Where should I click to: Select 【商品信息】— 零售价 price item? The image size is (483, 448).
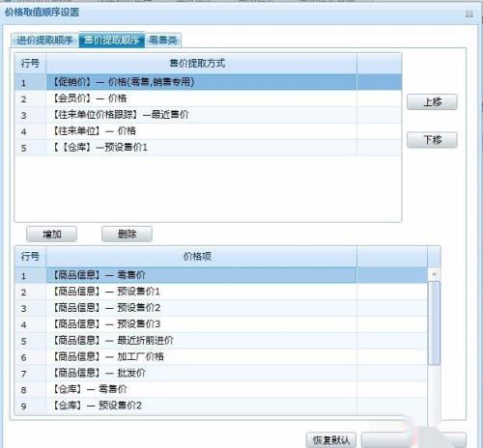pyautogui.click(x=221, y=275)
